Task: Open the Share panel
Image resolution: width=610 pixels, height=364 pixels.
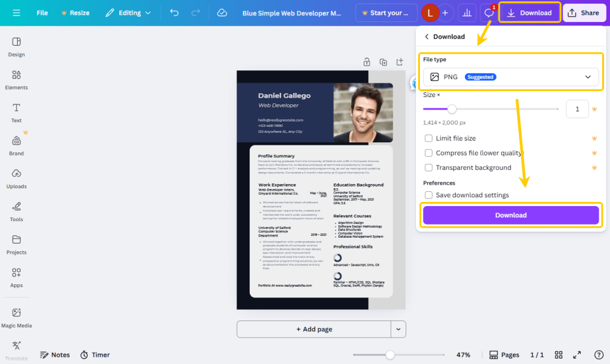Action: click(x=584, y=13)
